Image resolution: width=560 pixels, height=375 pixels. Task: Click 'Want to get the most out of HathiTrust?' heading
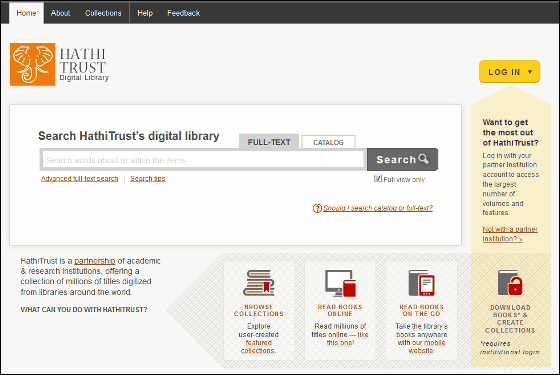pyautogui.click(x=510, y=132)
